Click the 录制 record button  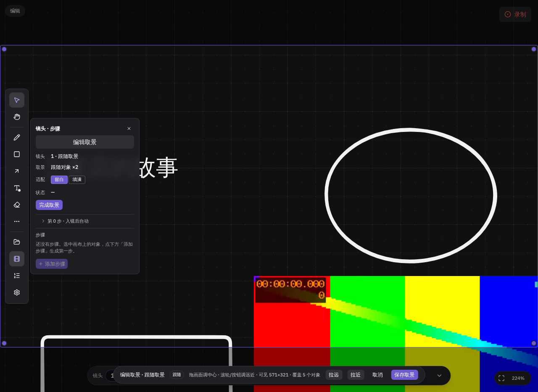(x=515, y=14)
